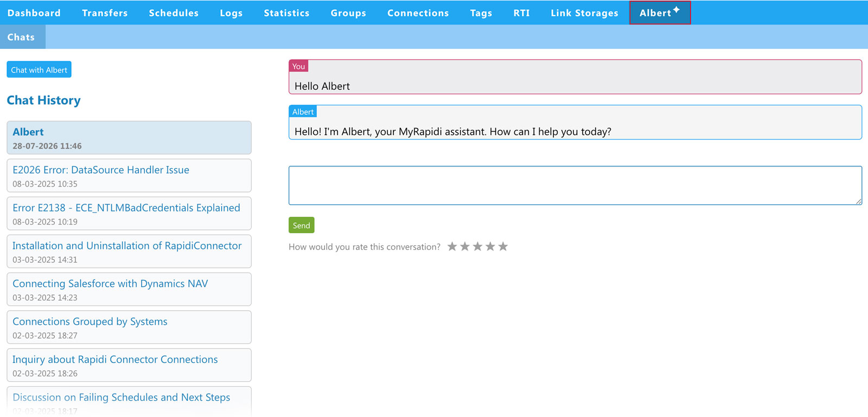Open Discussion on Failing Schedules chat
868x417 pixels.
coord(129,401)
